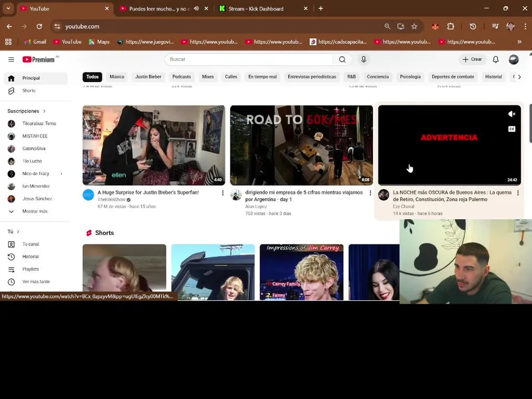This screenshot has height=399, width=532.
Task: Expand Mostrar más subscriptions
Action: tap(35, 211)
